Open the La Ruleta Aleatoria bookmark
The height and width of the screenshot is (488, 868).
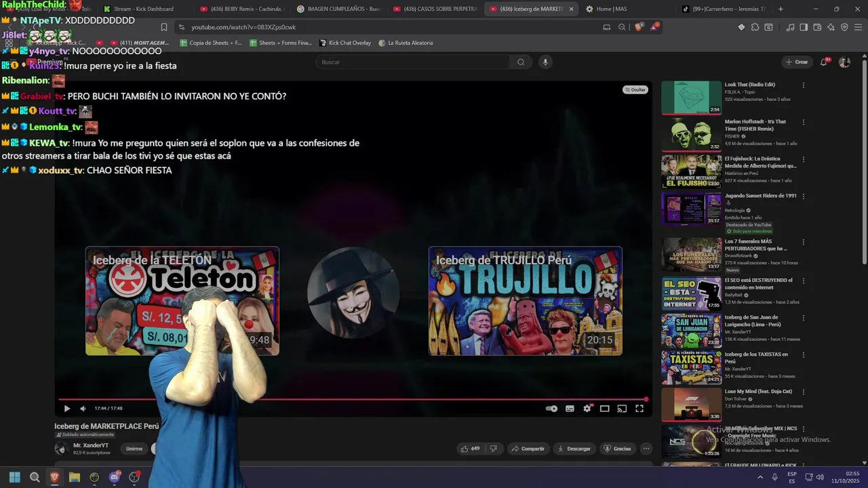[406, 43]
